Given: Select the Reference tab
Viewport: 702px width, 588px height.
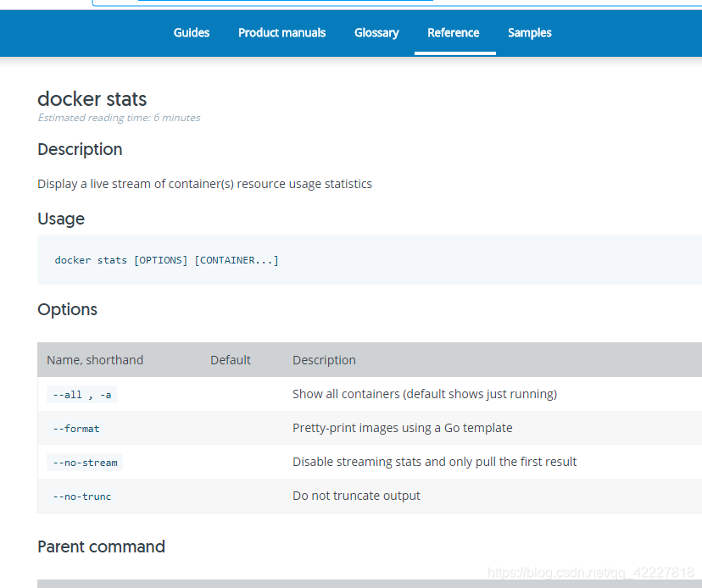Looking at the screenshot, I should click(x=453, y=33).
